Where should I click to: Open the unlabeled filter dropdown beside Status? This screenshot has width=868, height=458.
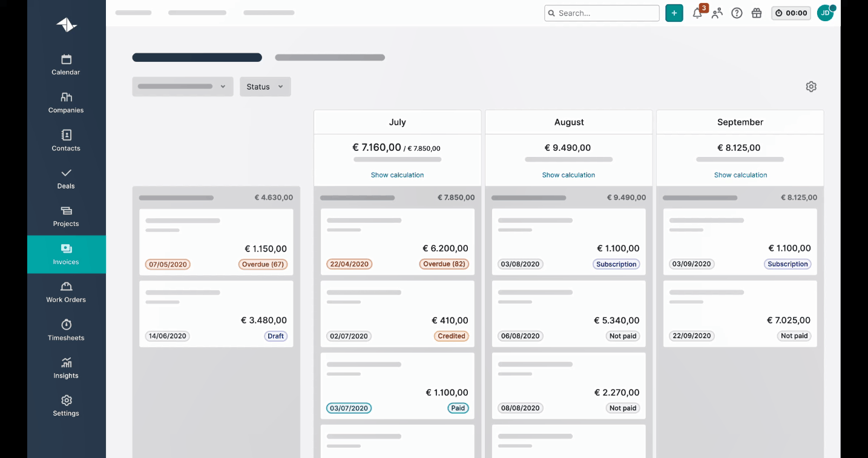click(x=182, y=87)
